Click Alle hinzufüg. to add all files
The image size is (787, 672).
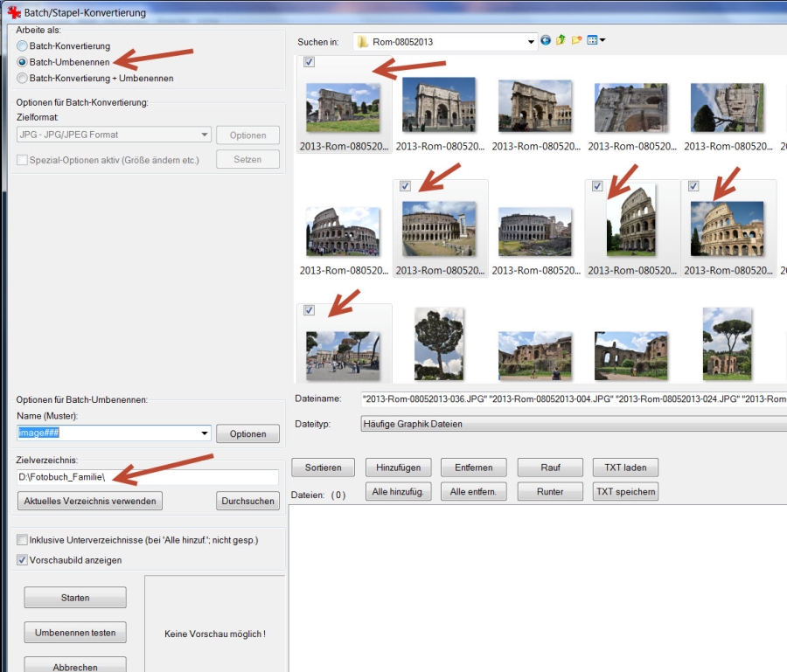[398, 492]
